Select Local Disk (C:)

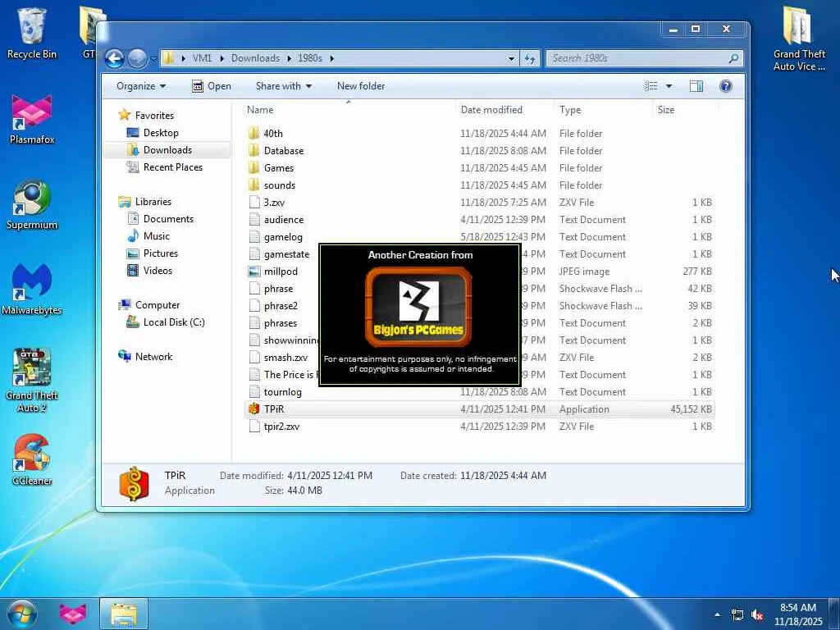click(x=174, y=322)
